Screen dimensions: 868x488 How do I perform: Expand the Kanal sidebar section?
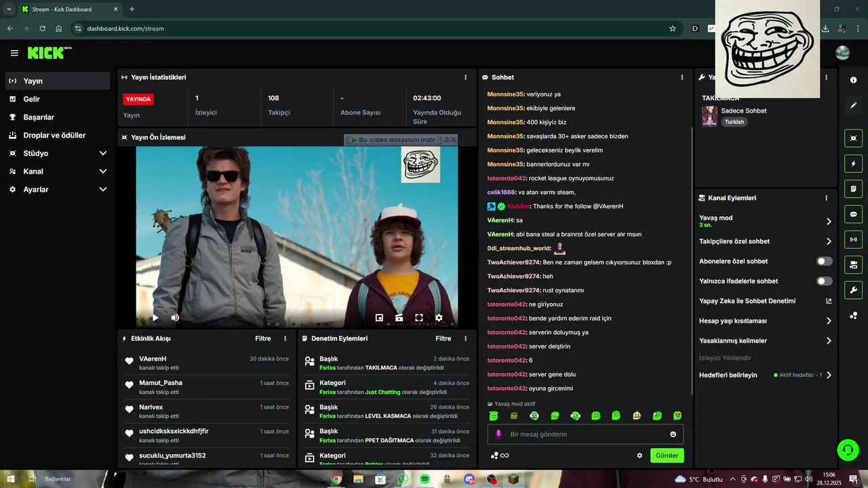click(103, 171)
